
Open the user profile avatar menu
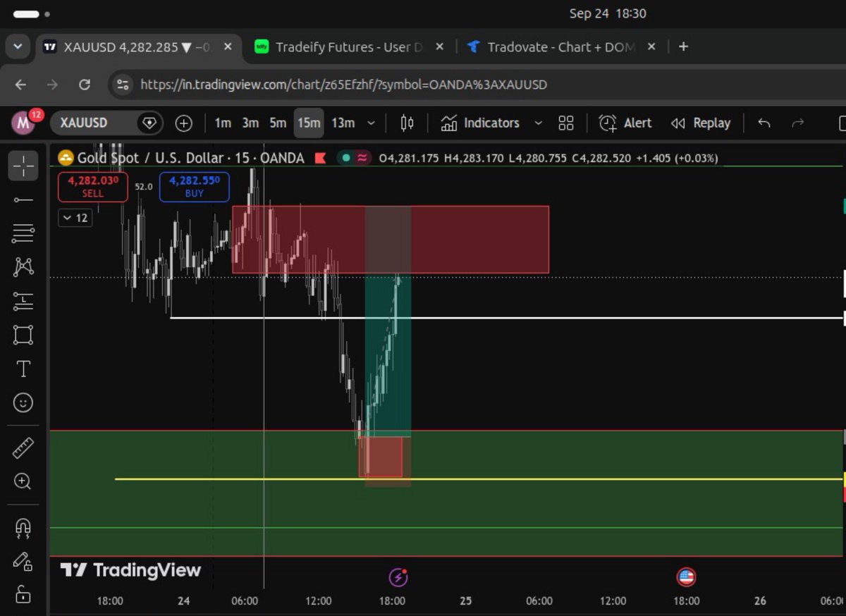[x=24, y=123]
